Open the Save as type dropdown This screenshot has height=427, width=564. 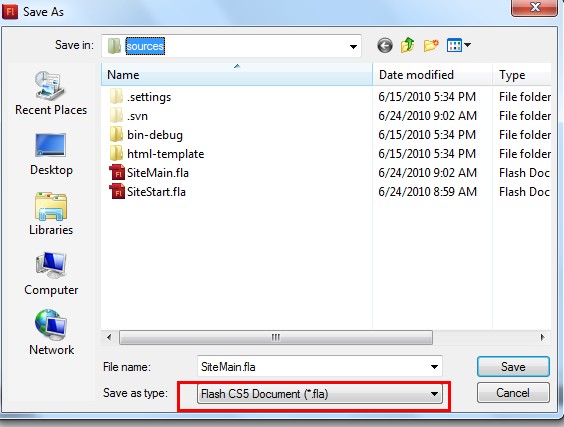[x=320, y=394]
